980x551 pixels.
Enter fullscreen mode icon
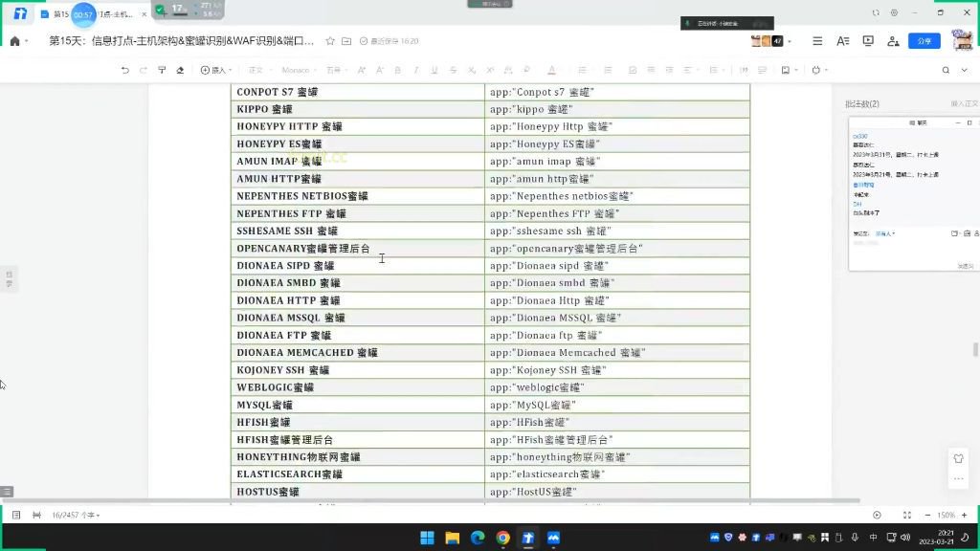point(907,515)
